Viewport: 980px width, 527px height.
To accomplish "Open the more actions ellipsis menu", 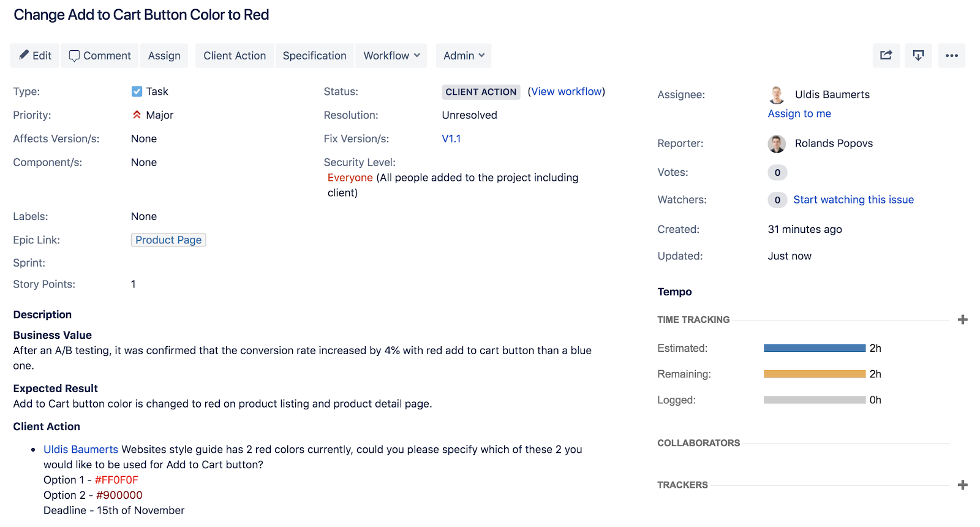I will 951,56.
